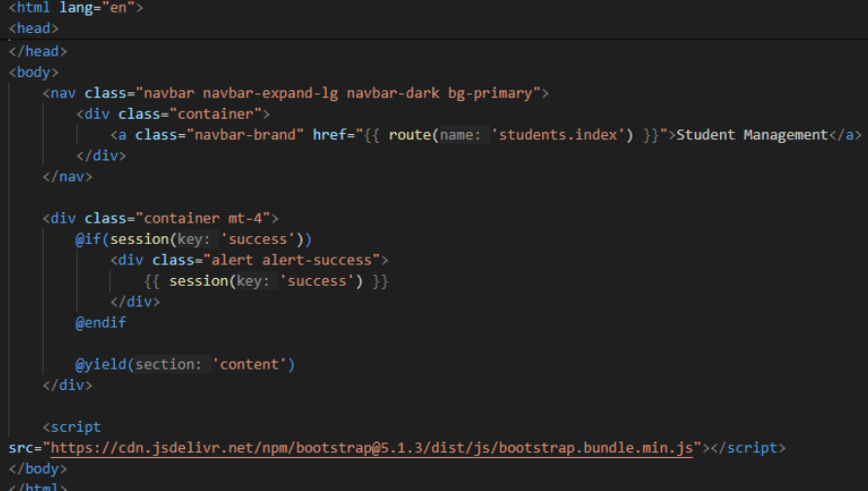Viewport: 868px width, 491px height.
Task: Click the 'students.index' route string
Action: click(560, 135)
